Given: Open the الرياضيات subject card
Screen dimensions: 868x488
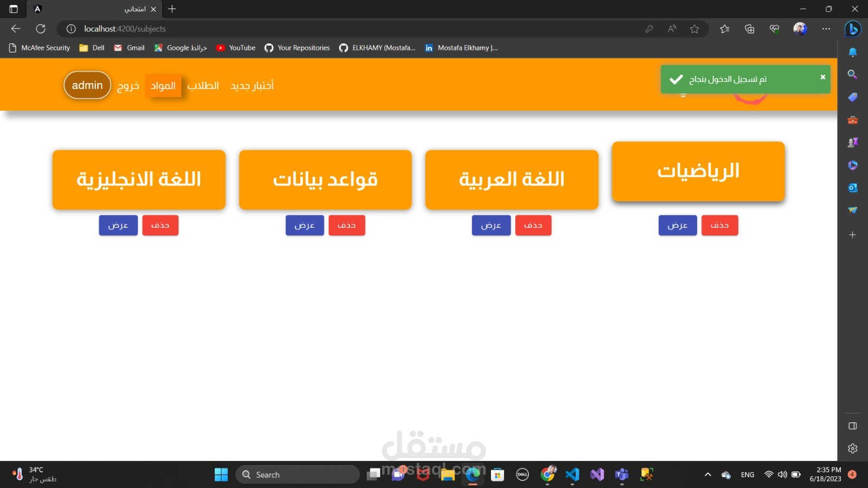Looking at the screenshot, I should click(x=698, y=171).
